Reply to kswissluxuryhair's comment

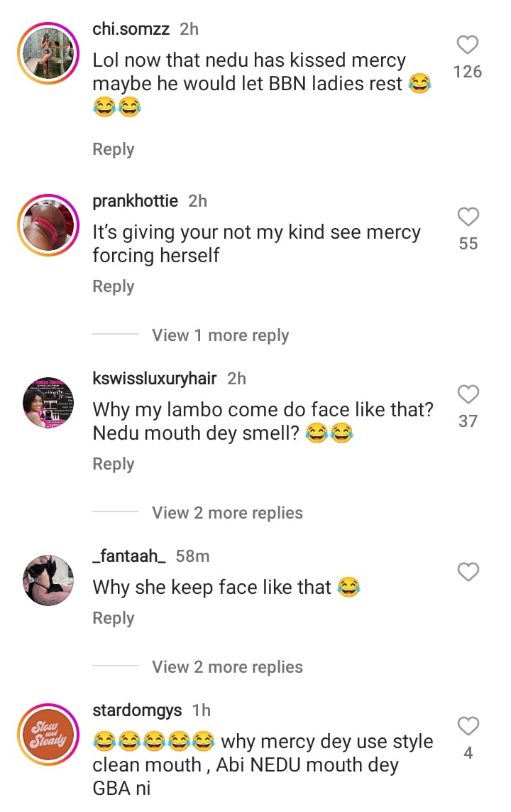click(x=114, y=464)
